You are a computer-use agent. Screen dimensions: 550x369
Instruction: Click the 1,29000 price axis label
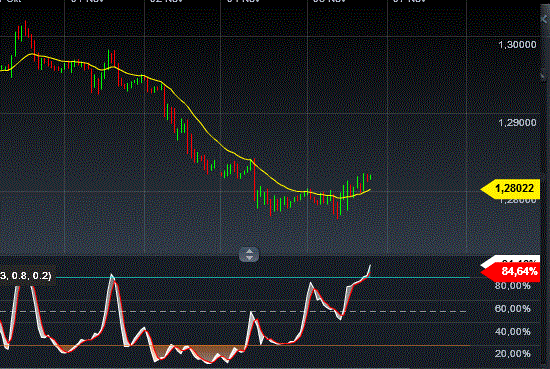pos(517,123)
